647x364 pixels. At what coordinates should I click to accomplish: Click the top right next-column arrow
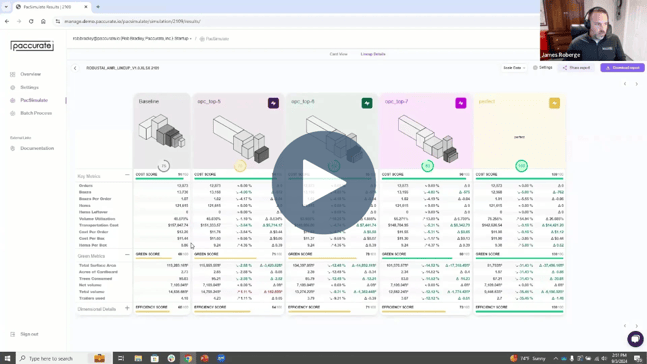pyautogui.click(x=637, y=84)
